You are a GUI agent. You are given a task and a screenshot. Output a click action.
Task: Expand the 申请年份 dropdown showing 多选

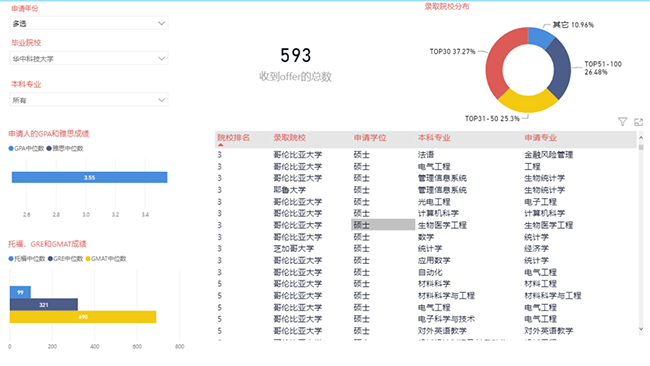(89, 23)
